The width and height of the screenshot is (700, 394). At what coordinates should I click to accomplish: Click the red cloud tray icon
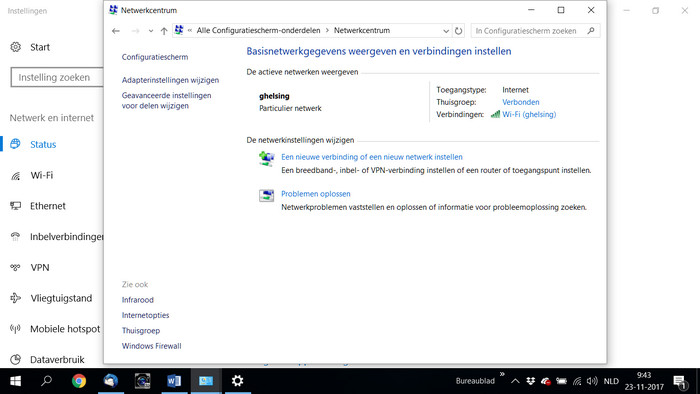546,381
